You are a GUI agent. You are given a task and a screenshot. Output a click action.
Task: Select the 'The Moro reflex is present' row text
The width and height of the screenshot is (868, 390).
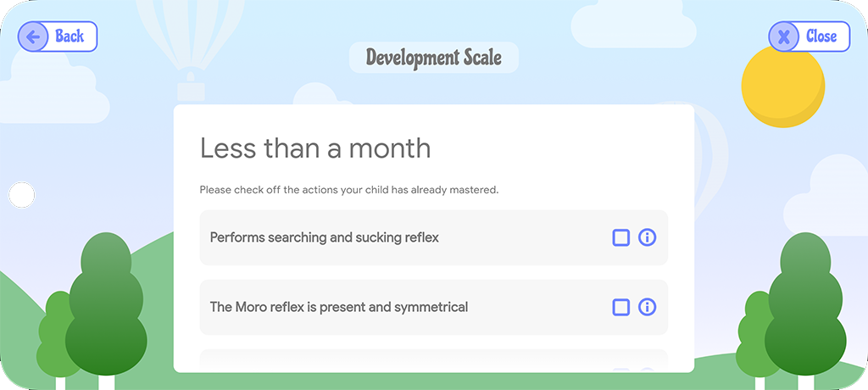tap(339, 307)
